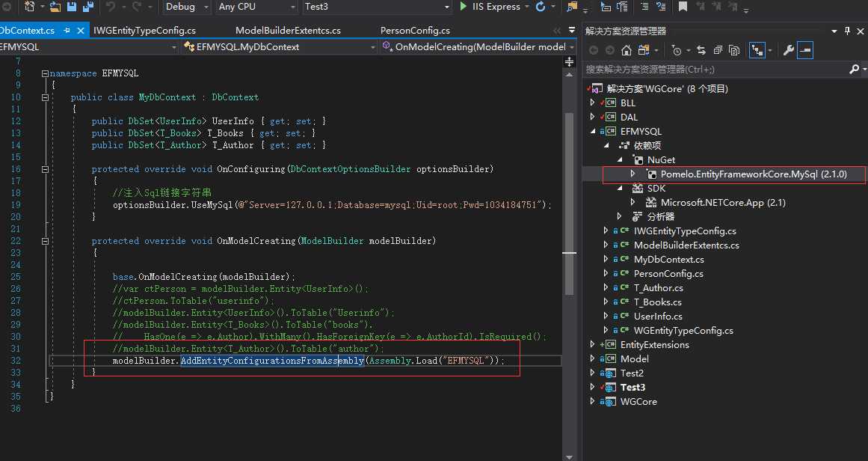Switch to the ModelBuilderExtentcs.cs tab
The width and height of the screenshot is (868, 461).
[x=288, y=31]
